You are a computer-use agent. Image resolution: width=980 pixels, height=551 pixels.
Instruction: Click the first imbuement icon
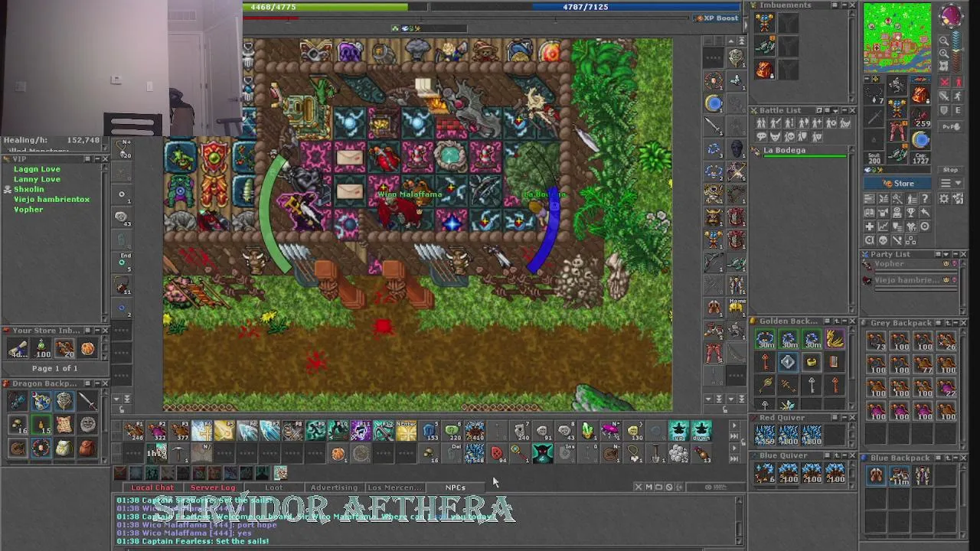(x=764, y=22)
